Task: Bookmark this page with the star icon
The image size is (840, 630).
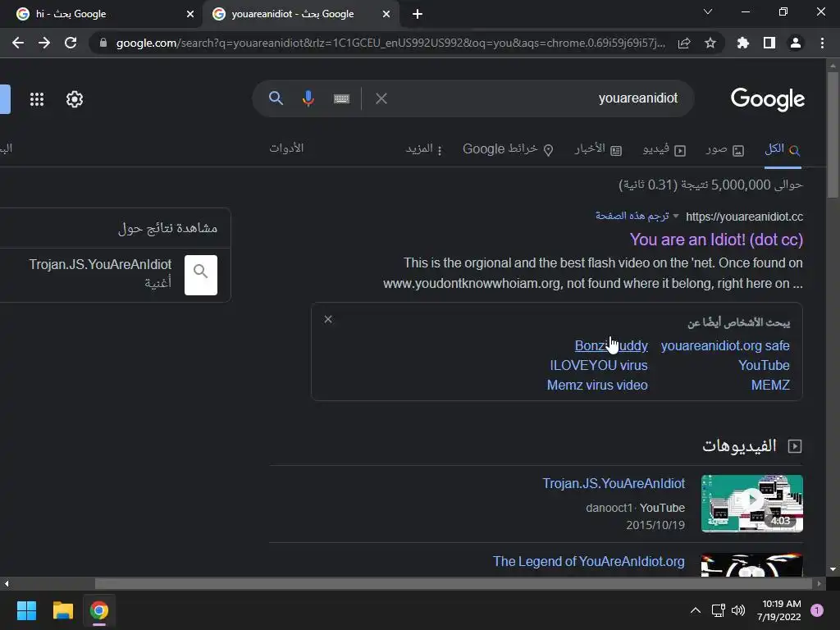Action: tap(710, 43)
